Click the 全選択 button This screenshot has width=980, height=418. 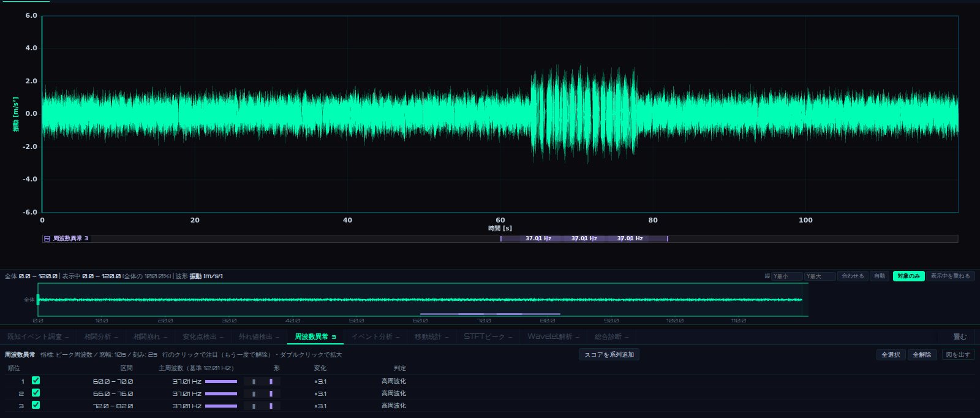[891, 355]
